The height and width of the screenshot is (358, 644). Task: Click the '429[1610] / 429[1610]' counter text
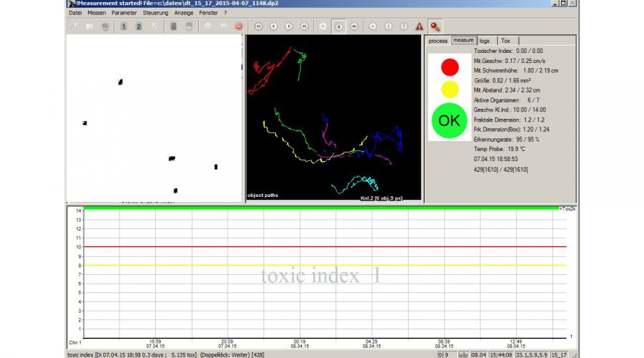pyautogui.click(x=501, y=170)
